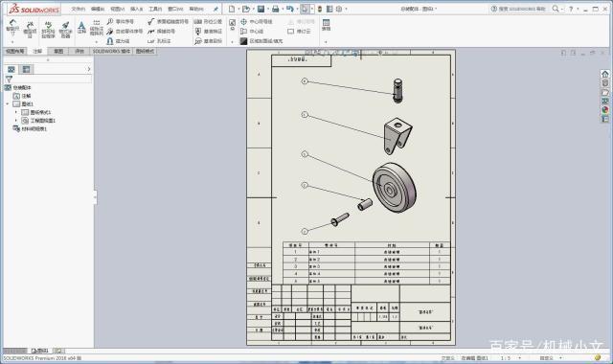Click the Select cursor tool
The image size is (613, 364).
click(x=305, y=9)
